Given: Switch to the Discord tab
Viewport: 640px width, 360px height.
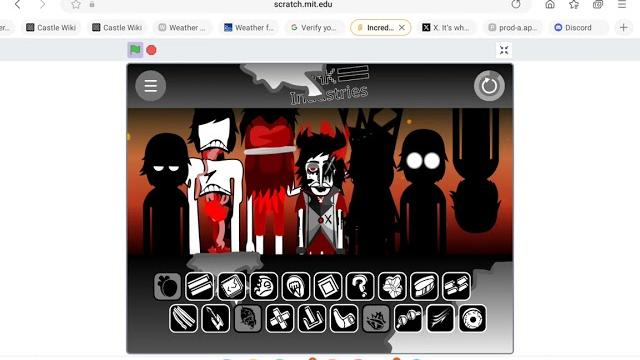Looking at the screenshot, I should click(573, 27).
